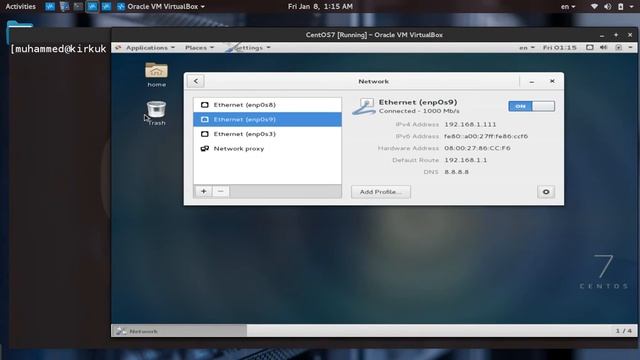
Task: Open enp0s9 connection settings gear
Action: [x=546, y=192]
